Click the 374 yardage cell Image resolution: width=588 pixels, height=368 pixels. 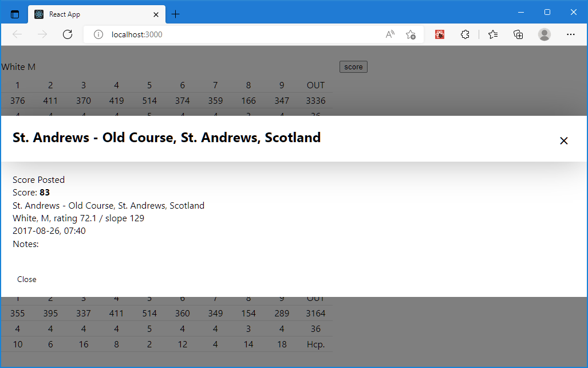pos(182,101)
